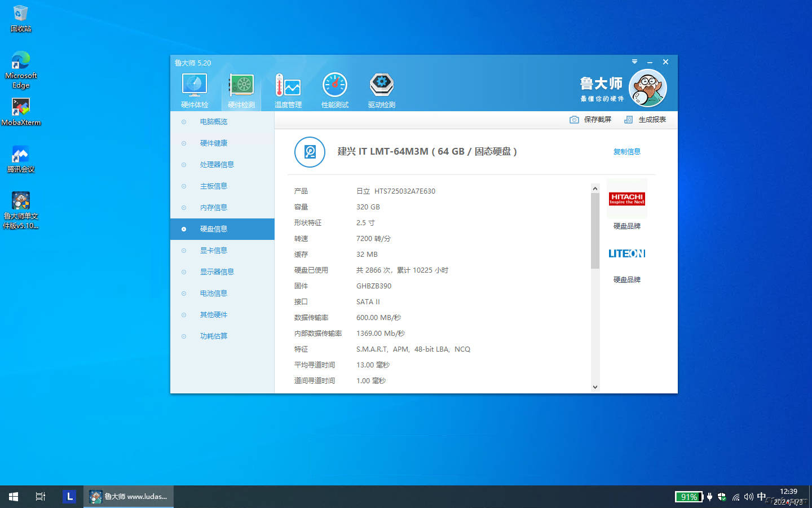Image resolution: width=812 pixels, height=508 pixels.
Task: Select the 硬件检测 hardware detection icon
Action: tap(241, 86)
